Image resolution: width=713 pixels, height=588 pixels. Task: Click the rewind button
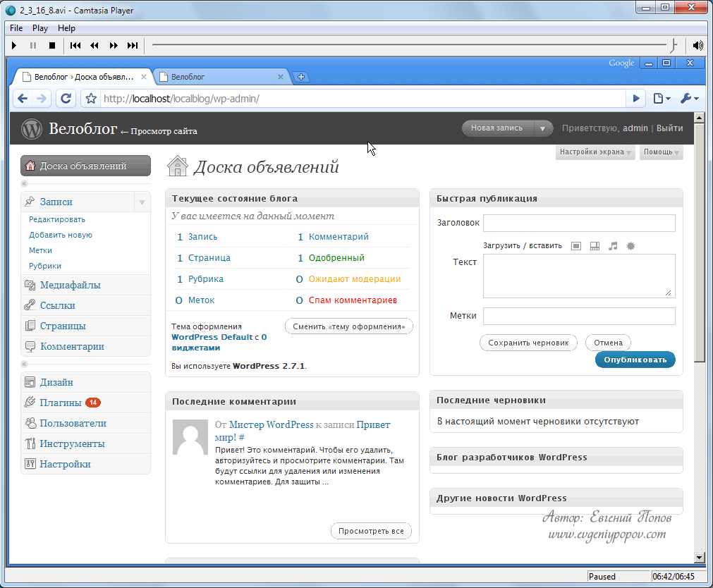[x=95, y=46]
